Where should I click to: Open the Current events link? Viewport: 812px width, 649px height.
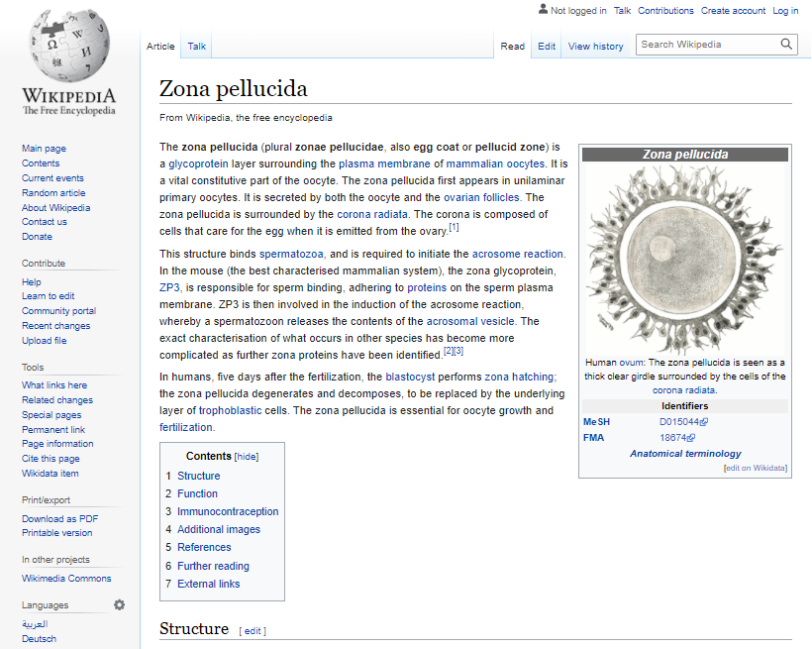click(x=52, y=177)
